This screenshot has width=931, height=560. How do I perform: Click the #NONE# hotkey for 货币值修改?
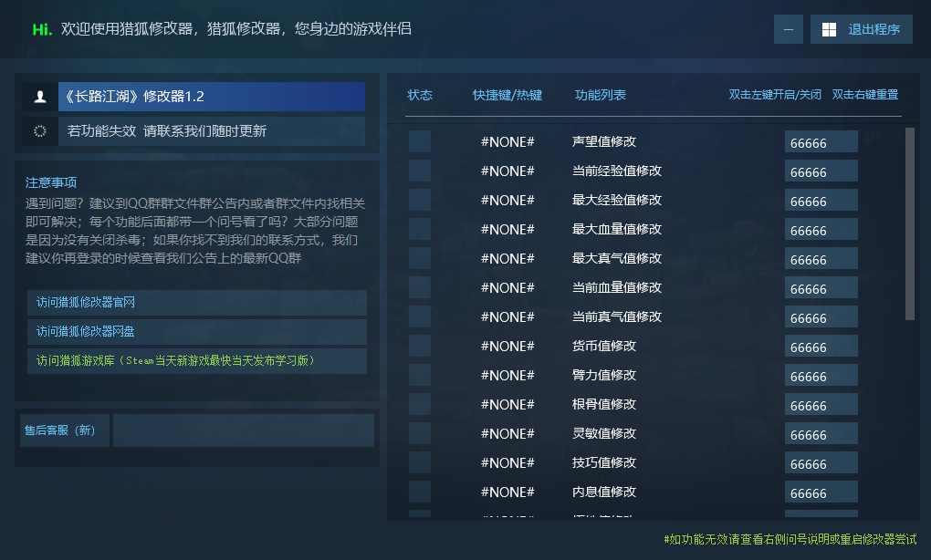click(507, 346)
